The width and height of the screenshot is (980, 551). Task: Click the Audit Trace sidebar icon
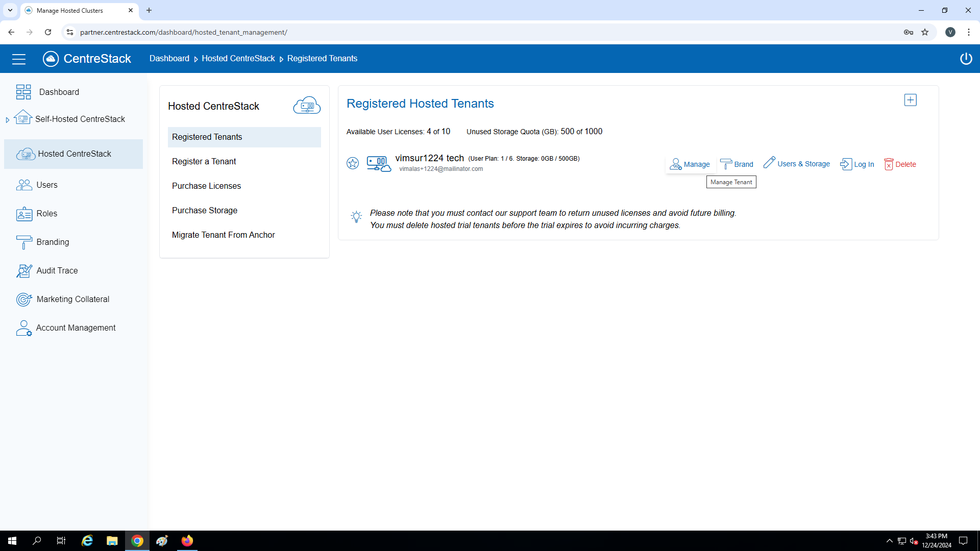24,271
